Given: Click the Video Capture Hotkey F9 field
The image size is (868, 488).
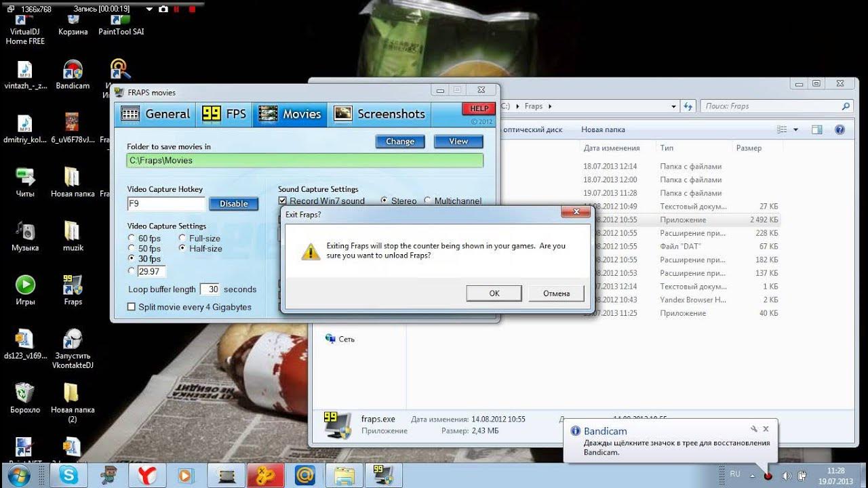Looking at the screenshot, I should [166, 204].
